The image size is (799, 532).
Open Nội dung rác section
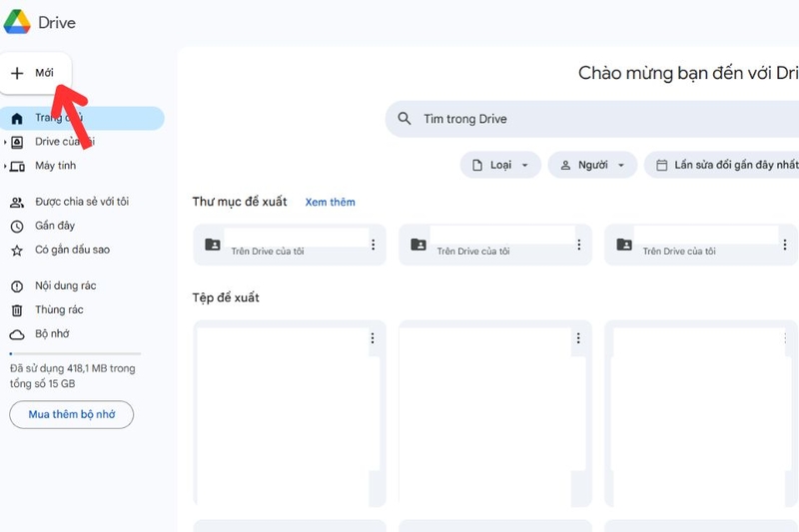(x=65, y=285)
